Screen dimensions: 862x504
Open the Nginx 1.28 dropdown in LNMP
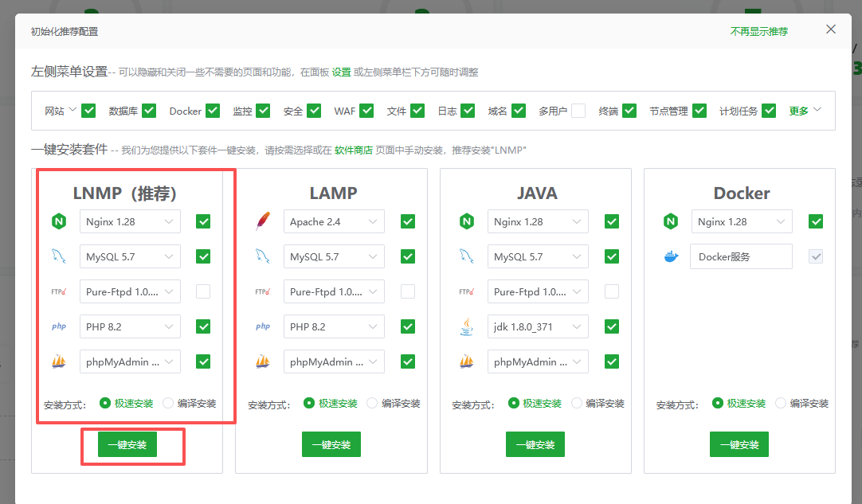click(x=130, y=221)
